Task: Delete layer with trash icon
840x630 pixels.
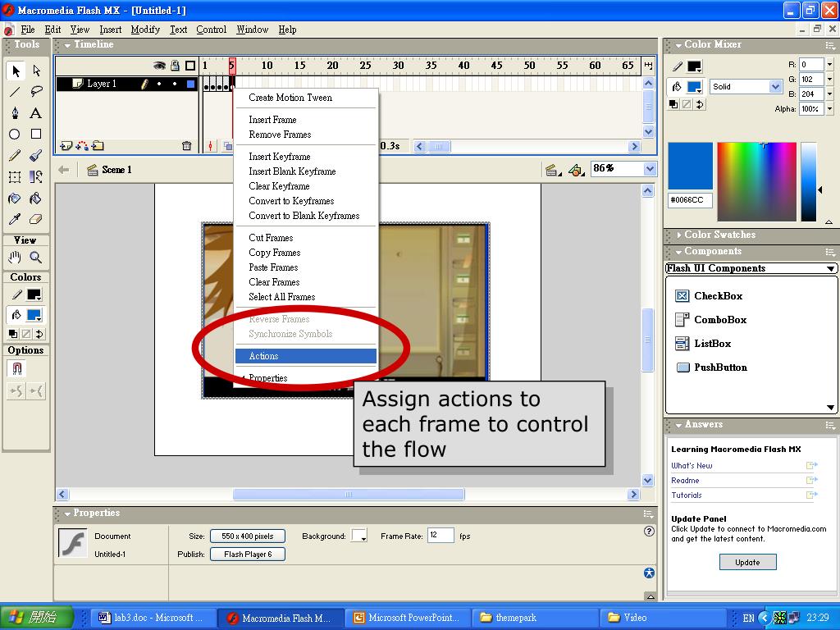Action: coord(186,146)
